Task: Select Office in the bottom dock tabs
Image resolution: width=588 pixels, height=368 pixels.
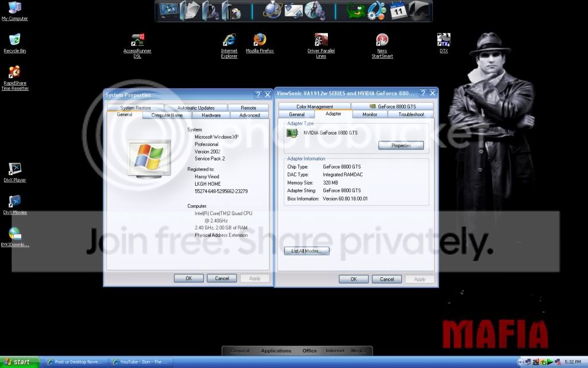Action: click(310, 351)
